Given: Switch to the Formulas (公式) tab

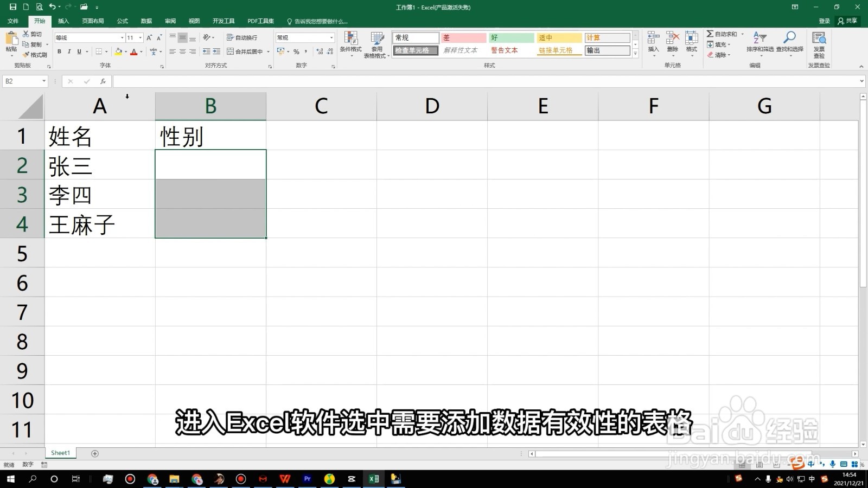Looking at the screenshot, I should tap(123, 21).
